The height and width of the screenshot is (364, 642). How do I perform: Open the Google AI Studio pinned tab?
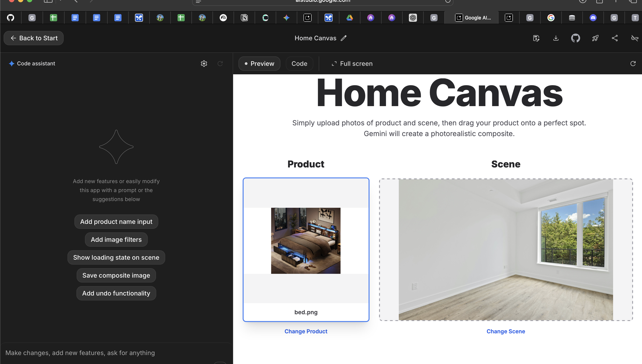(x=474, y=17)
